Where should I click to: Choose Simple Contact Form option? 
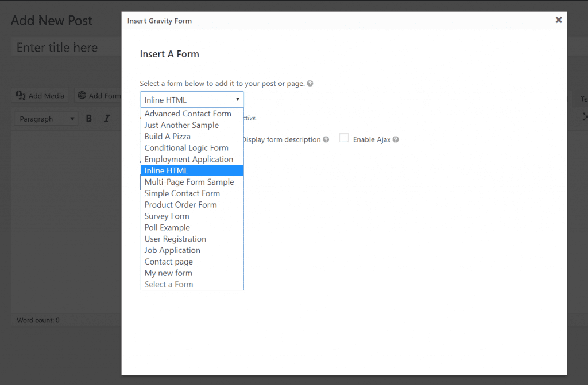tap(192, 193)
